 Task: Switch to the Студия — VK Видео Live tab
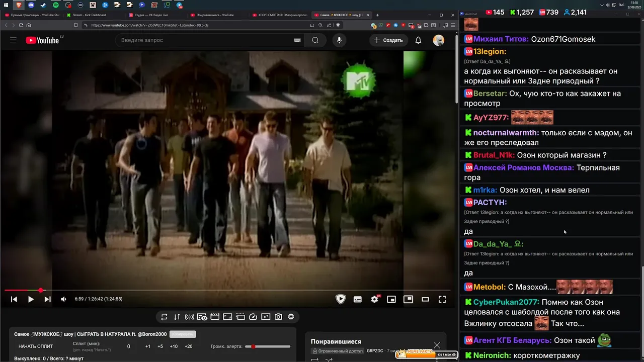(157, 15)
